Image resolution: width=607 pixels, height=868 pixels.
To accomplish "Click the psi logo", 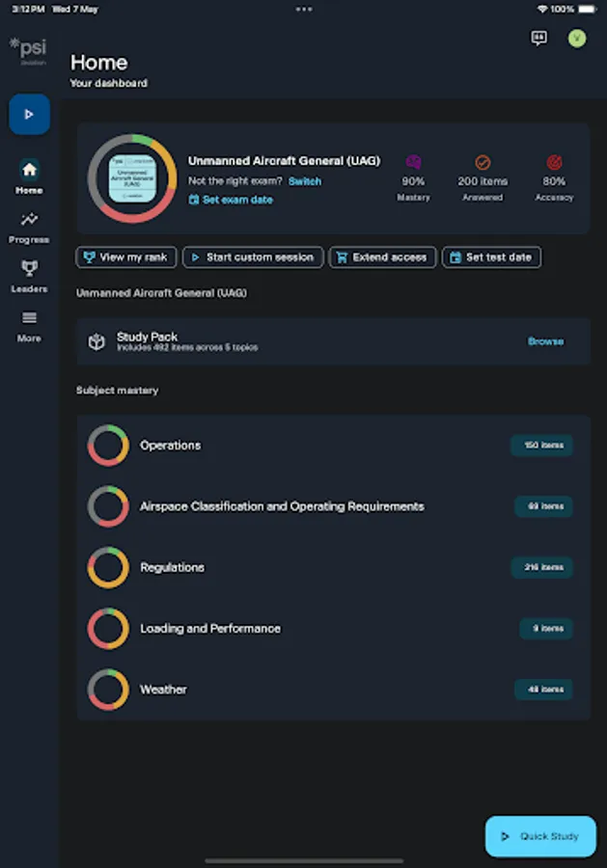I will (x=29, y=51).
